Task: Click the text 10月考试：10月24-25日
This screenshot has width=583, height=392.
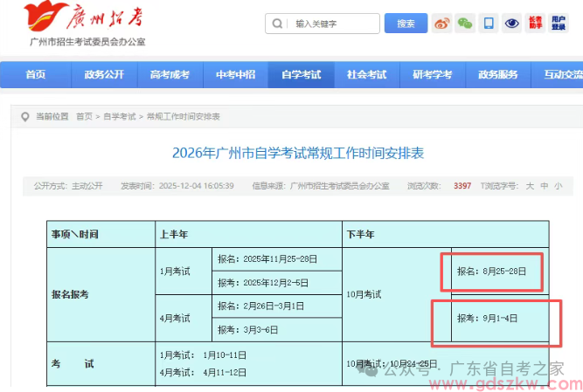Action: coord(392,364)
